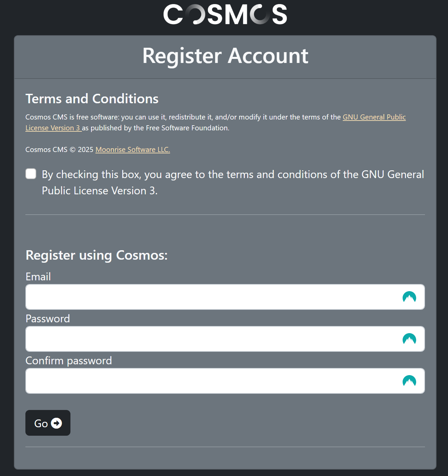Focus the Email input field
This screenshot has width=448, height=476.
click(x=225, y=297)
